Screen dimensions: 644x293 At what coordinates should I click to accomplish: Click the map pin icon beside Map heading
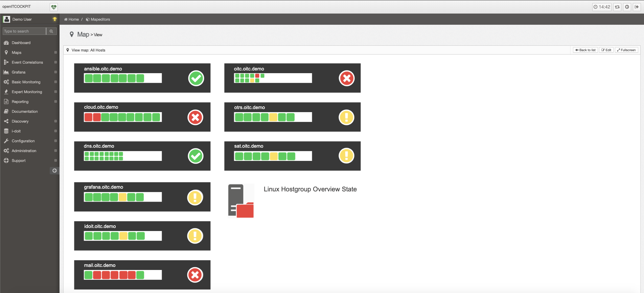72,34
